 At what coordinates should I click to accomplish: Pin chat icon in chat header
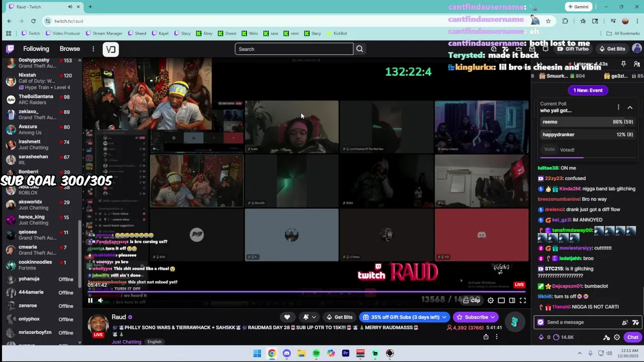click(x=623, y=64)
